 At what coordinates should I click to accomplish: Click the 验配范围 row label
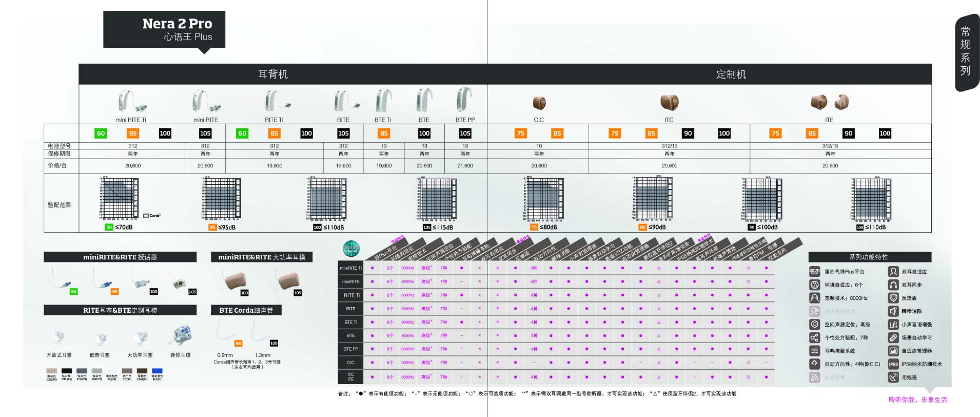click(59, 205)
